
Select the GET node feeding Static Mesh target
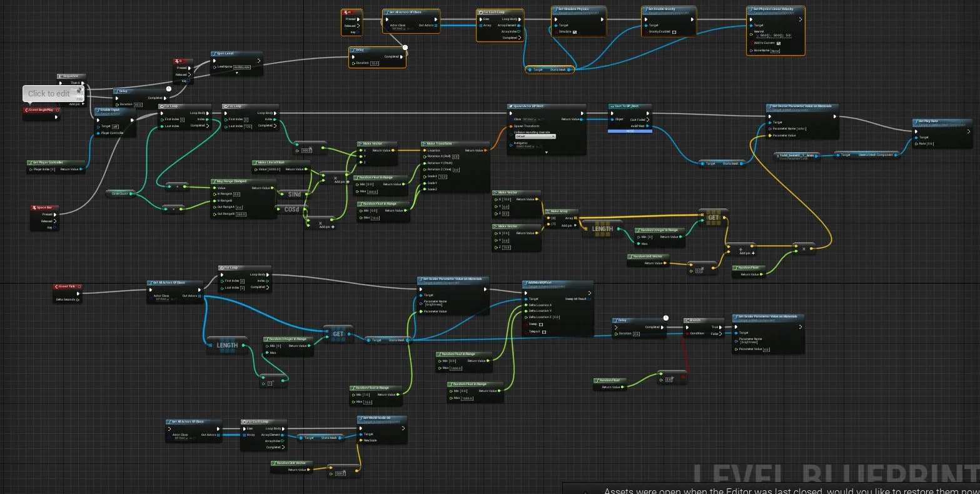pos(338,334)
